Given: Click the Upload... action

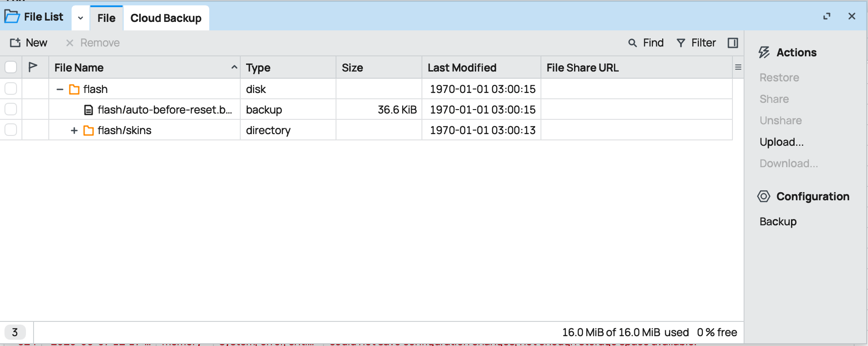Looking at the screenshot, I should (782, 142).
